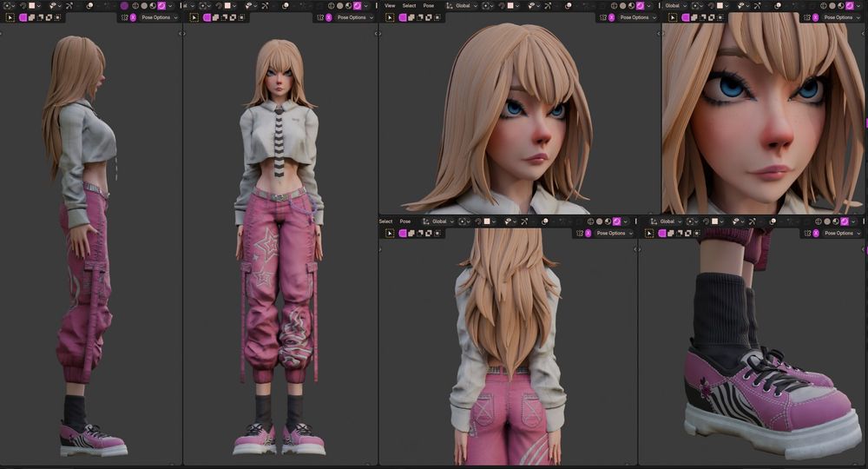Switch back-view viewport to material preview shading
868x469 pixels.
608,221
